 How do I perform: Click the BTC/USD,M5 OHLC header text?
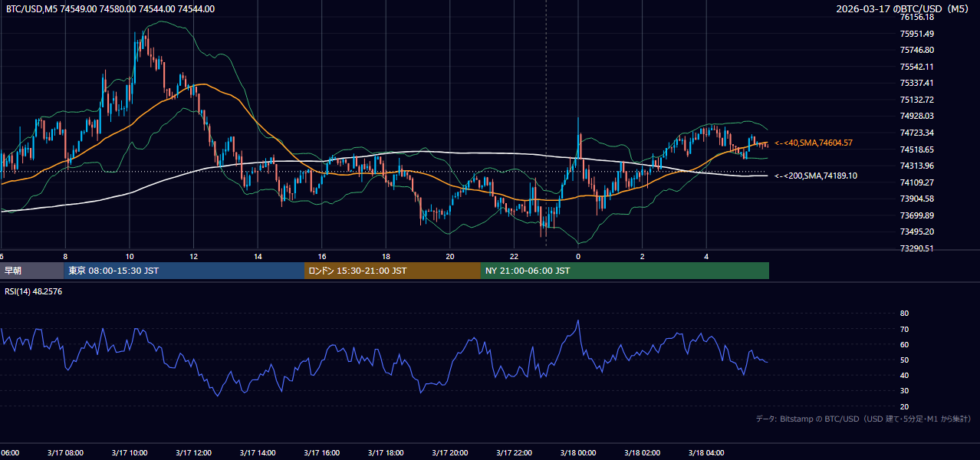(110, 9)
